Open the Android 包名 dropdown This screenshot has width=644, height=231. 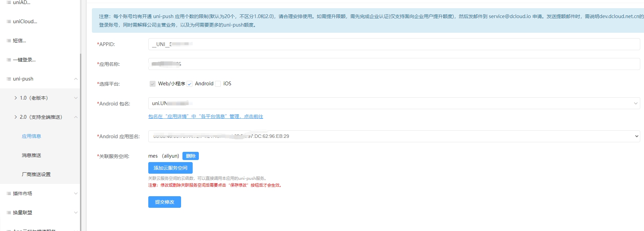394,103
